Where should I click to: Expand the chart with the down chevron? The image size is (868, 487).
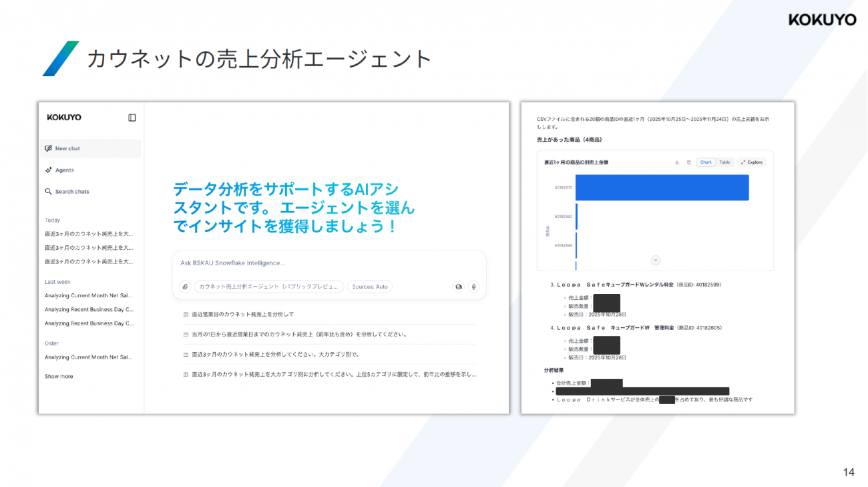point(656,260)
